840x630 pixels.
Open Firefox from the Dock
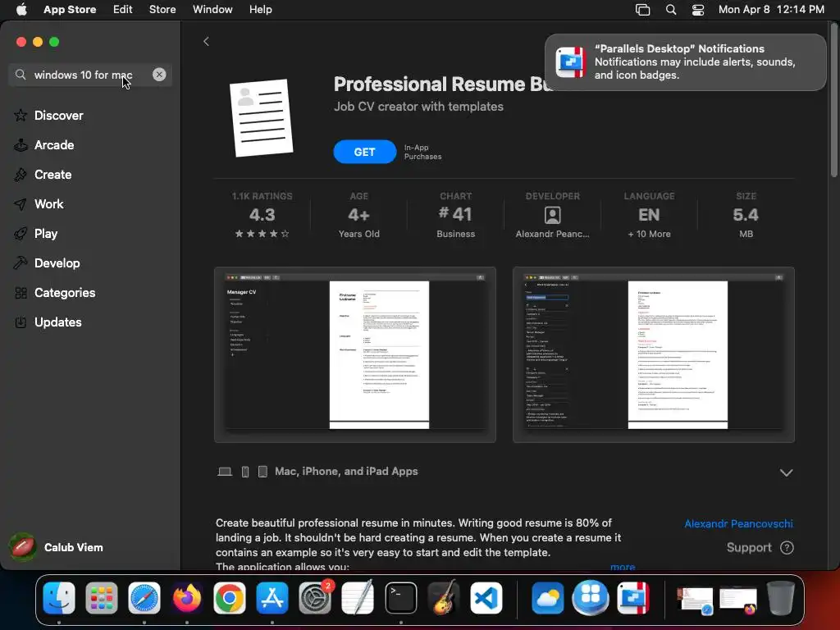(187, 597)
